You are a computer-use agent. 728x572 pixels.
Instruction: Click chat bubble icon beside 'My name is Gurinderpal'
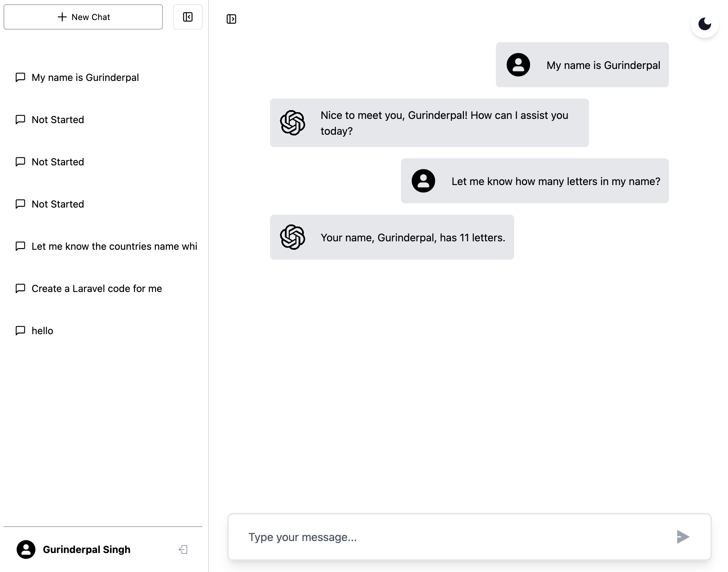click(x=20, y=77)
